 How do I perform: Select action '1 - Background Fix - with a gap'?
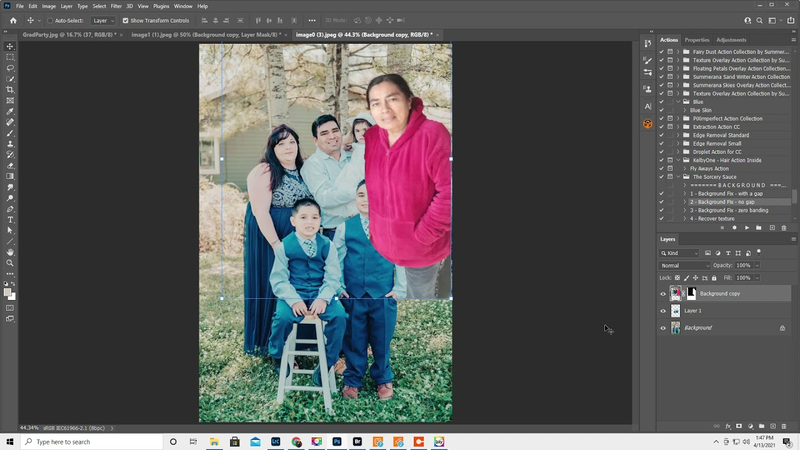(728, 193)
